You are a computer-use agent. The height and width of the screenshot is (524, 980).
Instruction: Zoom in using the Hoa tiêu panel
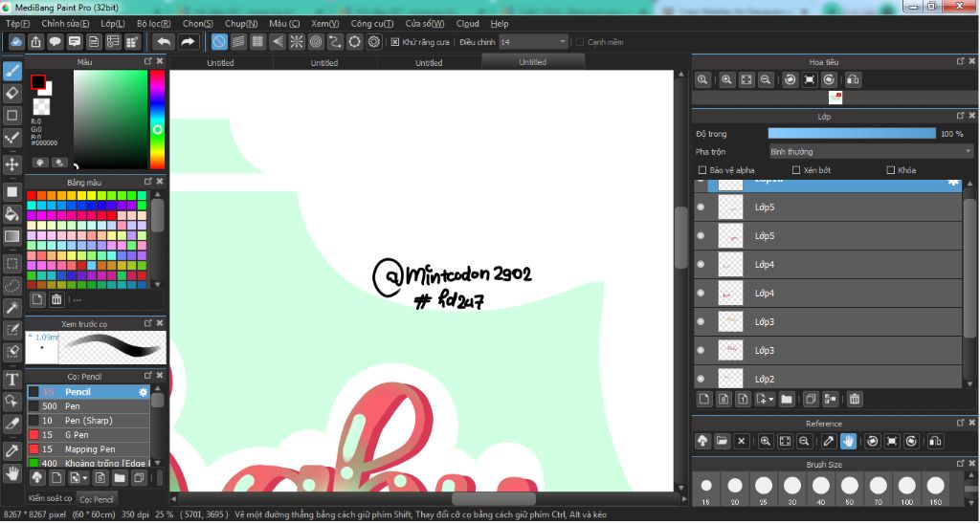click(726, 80)
